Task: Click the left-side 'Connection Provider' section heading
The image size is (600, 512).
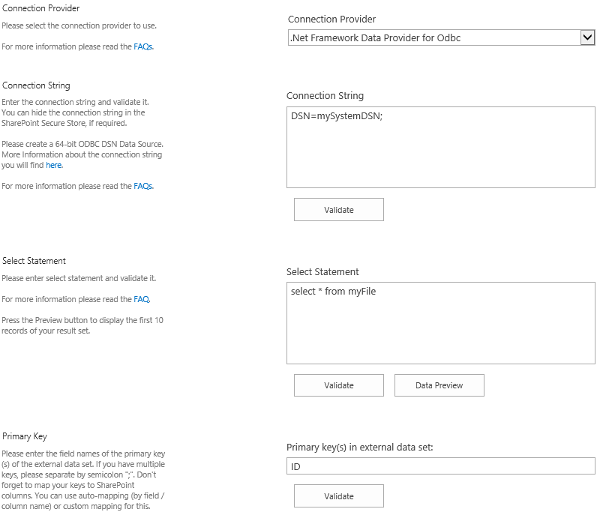Action: (x=42, y=8)
